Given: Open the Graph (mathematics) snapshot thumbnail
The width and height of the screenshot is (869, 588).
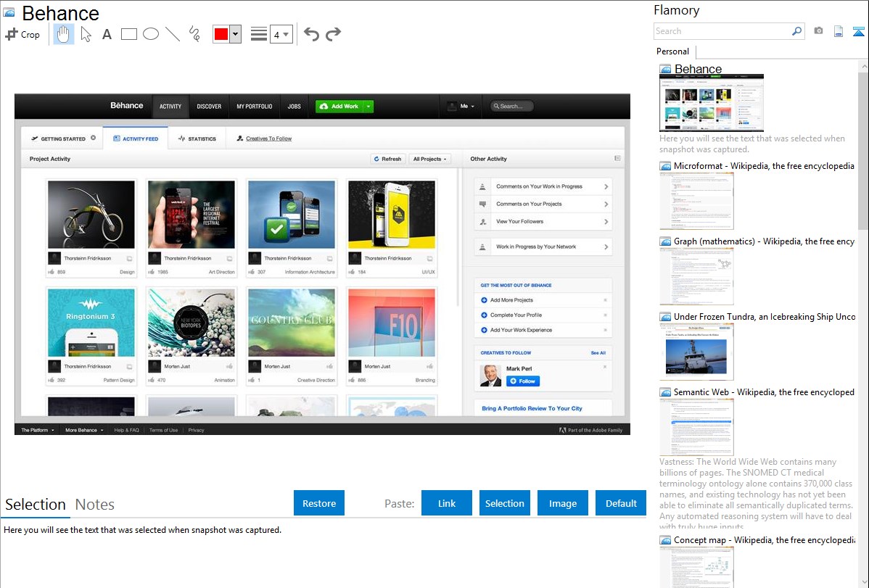Looking at the screenshot, I should pos(696,276).
